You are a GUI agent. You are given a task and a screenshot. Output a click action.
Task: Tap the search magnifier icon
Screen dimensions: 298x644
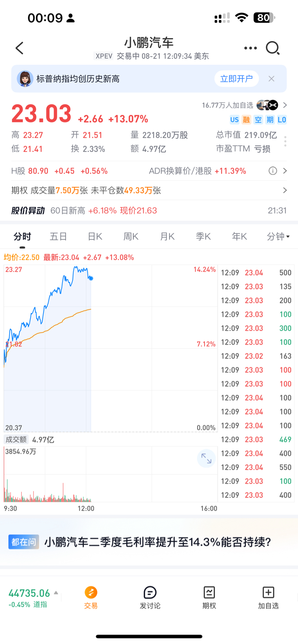tap(273, 48)
